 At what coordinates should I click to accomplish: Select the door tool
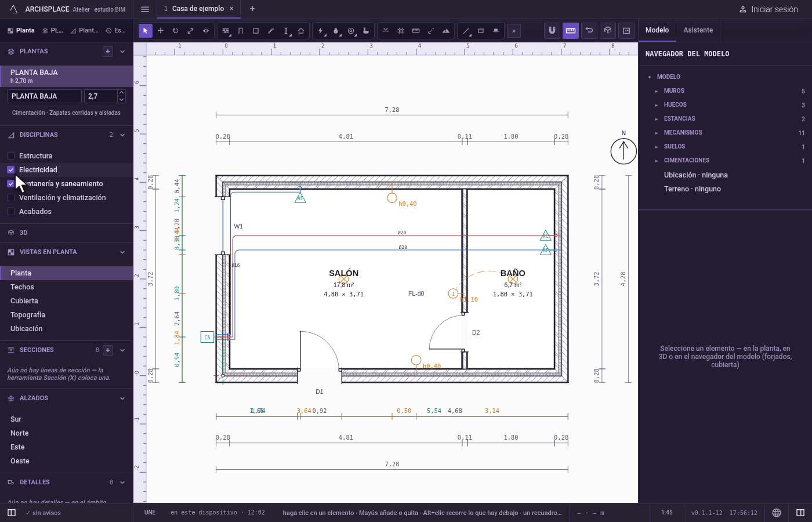241,31
